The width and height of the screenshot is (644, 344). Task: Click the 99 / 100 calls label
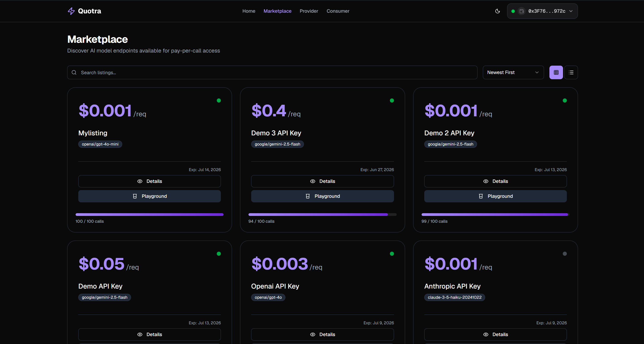(x=434, y=222)
